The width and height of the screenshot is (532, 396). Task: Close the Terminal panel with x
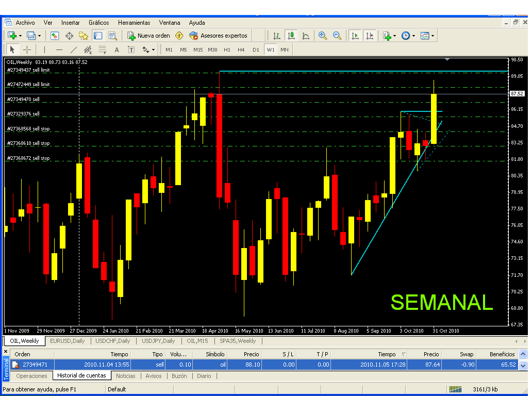[6, 352]
